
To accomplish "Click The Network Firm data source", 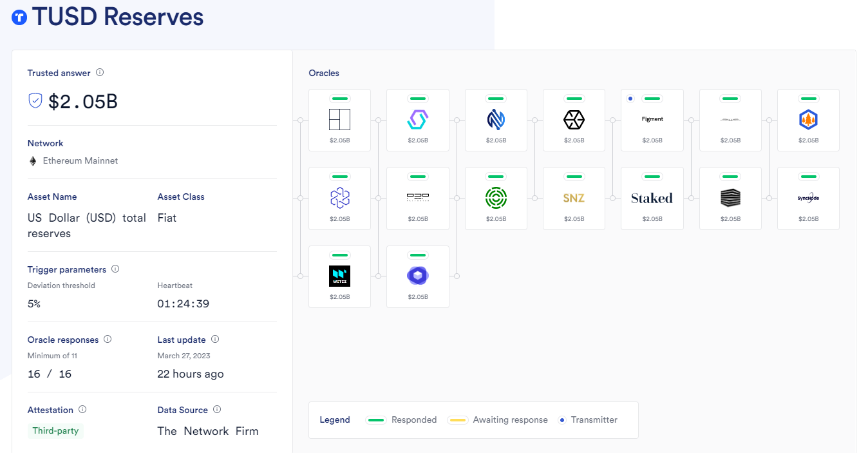I will pos(208,431).
